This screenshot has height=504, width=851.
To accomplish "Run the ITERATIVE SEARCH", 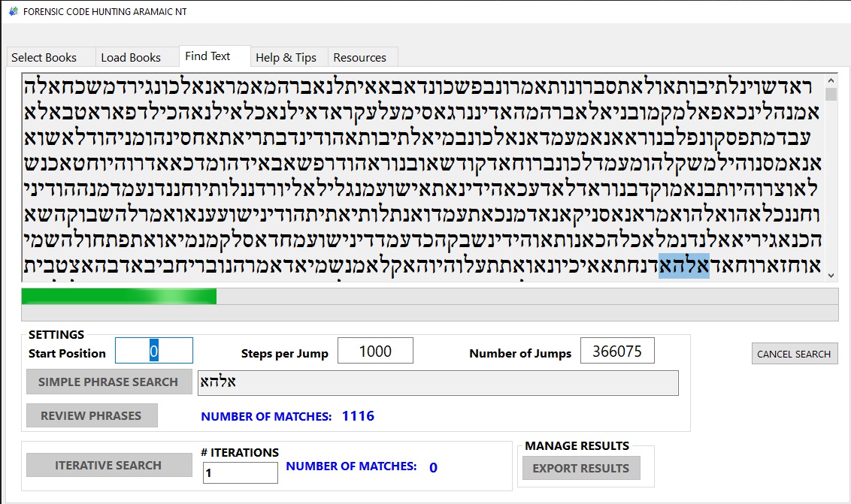I will coord(108,464).
